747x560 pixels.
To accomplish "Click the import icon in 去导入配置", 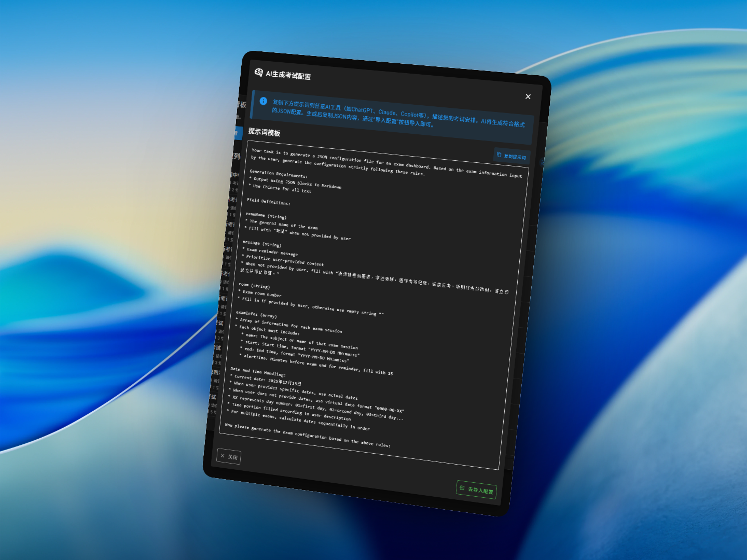I will 462,487.
